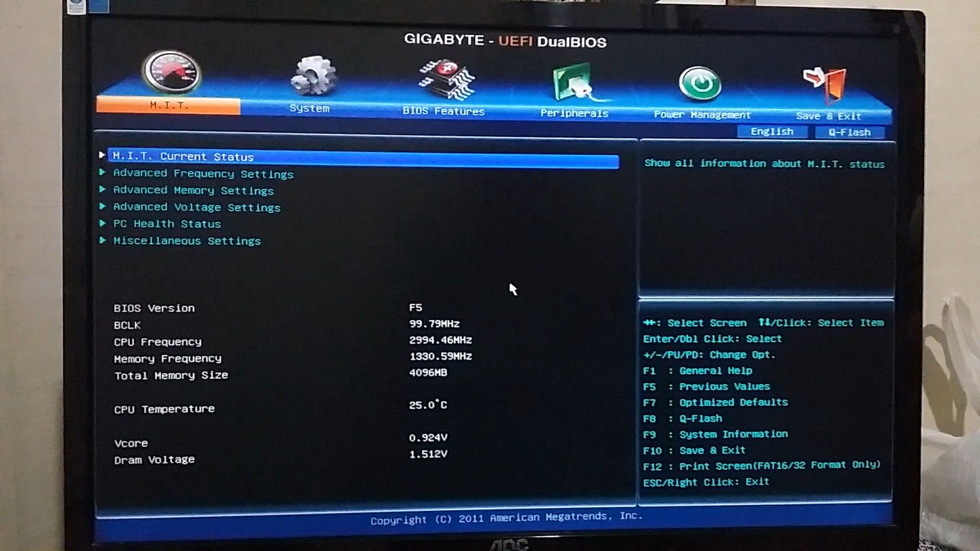Click the BIOS version value F5
Viewport: 980px width, 551px height.
point(416,308)
